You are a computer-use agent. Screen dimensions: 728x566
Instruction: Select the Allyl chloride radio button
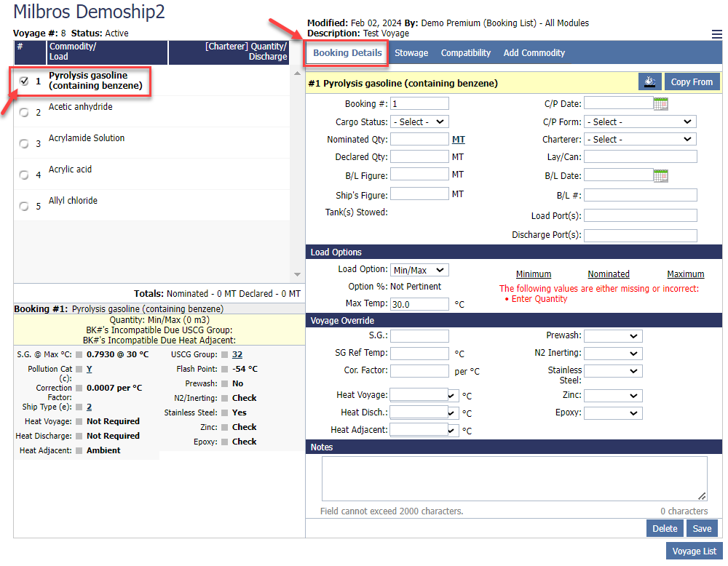(24, 207)
